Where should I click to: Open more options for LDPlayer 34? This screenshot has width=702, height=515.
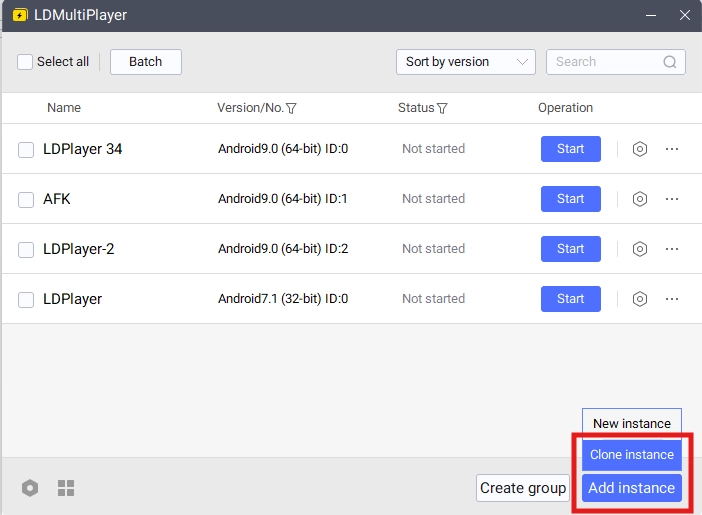(x=672, y=149)
